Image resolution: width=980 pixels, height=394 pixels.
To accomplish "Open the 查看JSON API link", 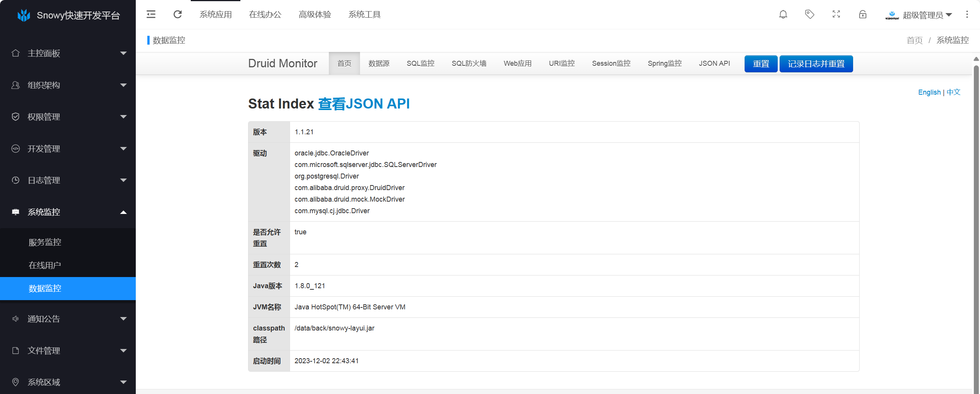I will tap(364, 104).
